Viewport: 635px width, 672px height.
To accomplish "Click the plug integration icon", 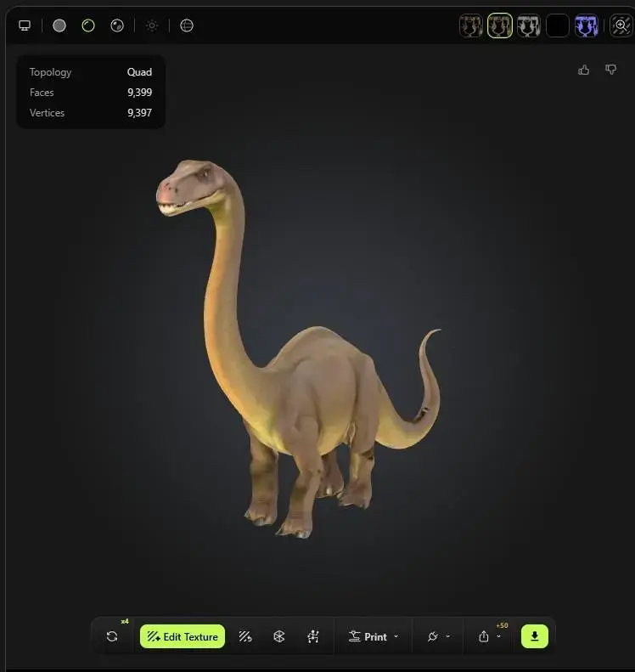I will [x=432, y=636].
